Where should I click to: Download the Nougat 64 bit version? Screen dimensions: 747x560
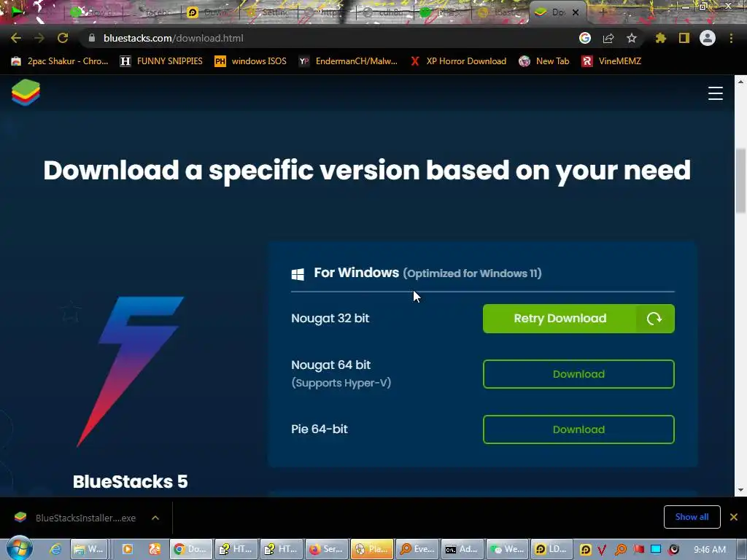click(x=578, y=374)
